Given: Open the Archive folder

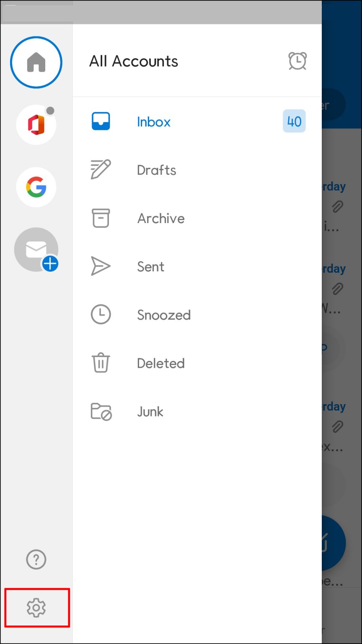Looking at the screenshot, I should pyautogui.click(x=160, y=218).
